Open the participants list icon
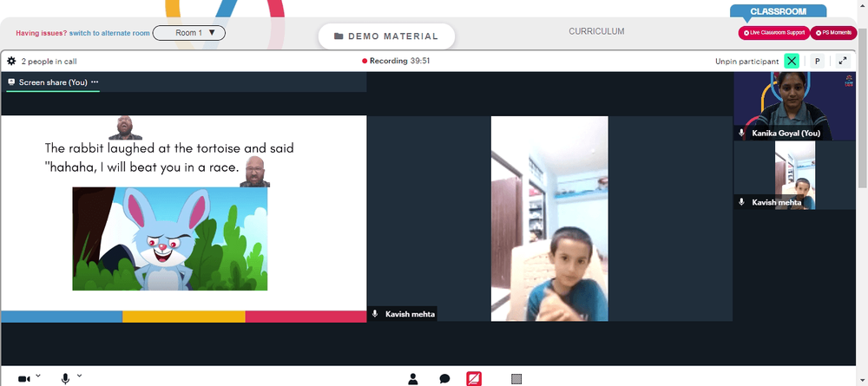The height and width of the screenshot is (386, 868). coord(413,379)
